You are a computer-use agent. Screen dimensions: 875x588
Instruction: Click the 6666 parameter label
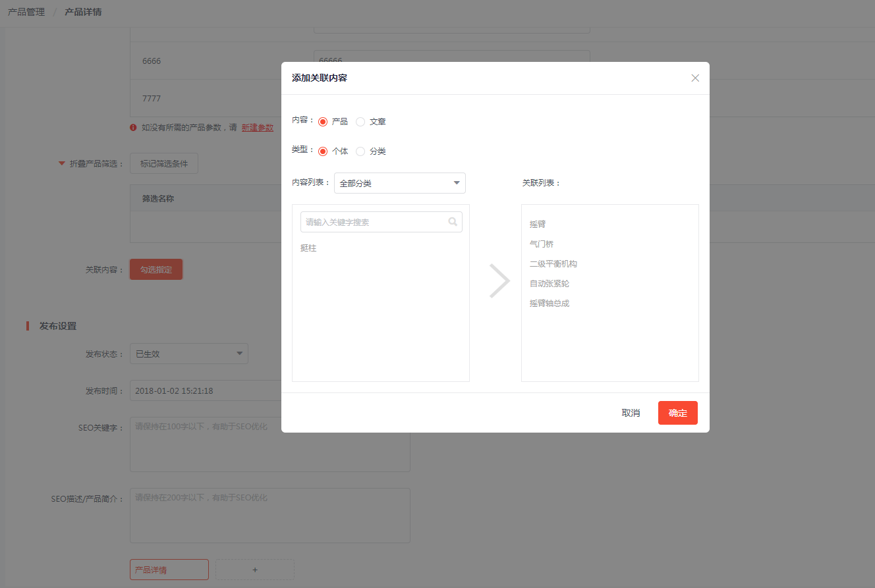(152, 61)
